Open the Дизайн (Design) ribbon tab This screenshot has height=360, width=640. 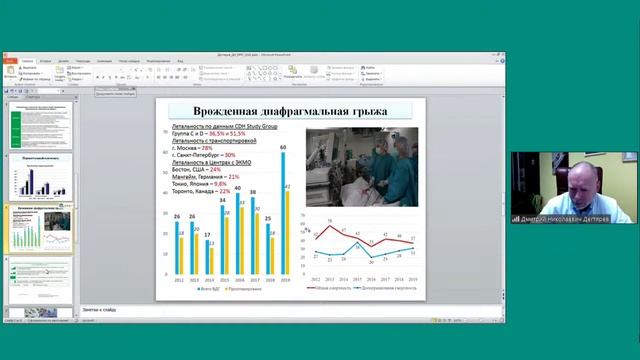[63, 61]
